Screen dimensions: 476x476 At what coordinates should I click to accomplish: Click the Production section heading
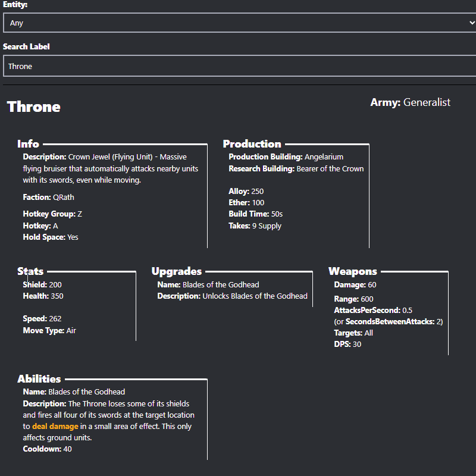[x=252, y=144]
